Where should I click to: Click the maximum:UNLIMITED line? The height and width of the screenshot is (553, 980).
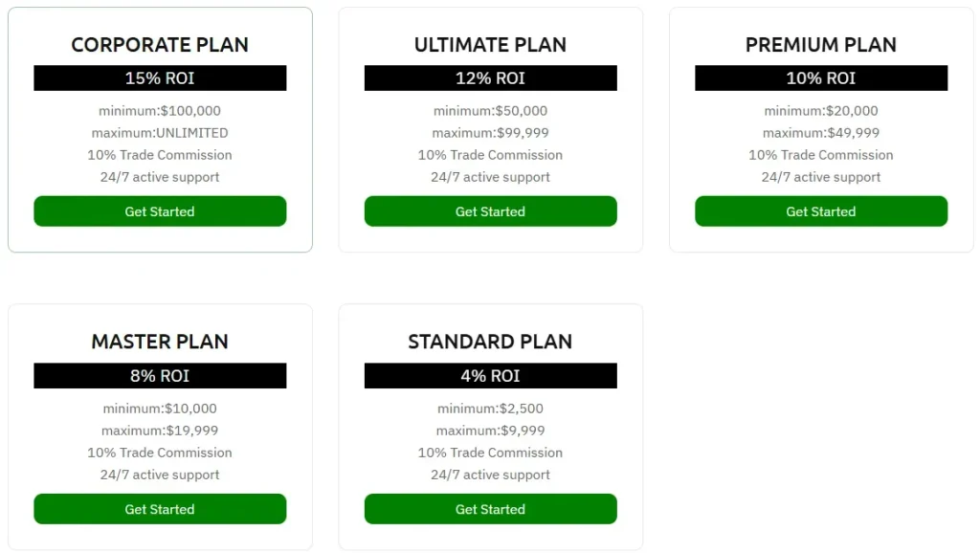pos(160,133)
